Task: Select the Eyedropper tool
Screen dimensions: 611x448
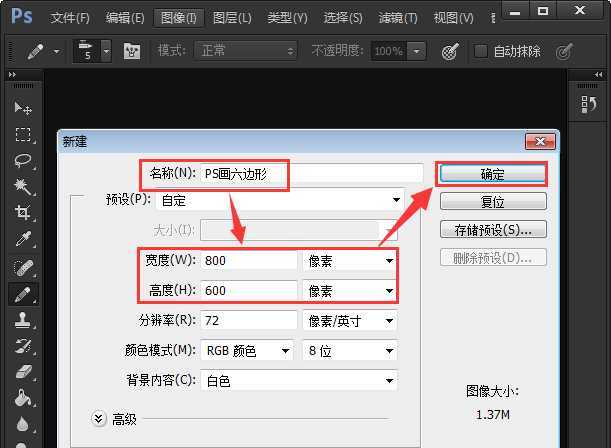Action: (x=23, y=239)
